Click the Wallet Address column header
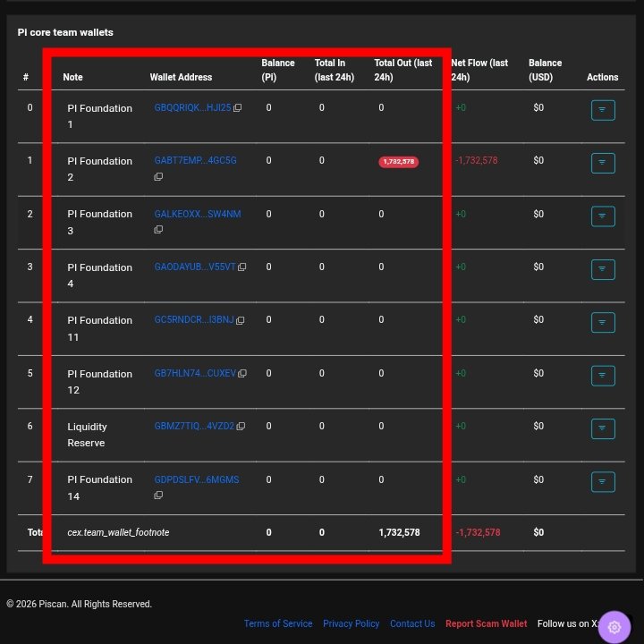 [x=181, y=77]
